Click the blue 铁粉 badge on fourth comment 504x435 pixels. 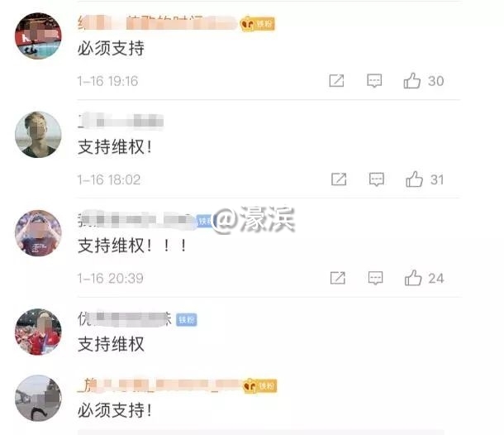pyautogui.click(x=187, y=319)
